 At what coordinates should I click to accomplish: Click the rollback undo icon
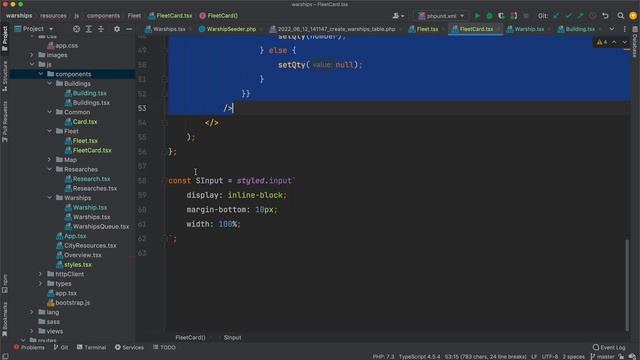[605, 16]
